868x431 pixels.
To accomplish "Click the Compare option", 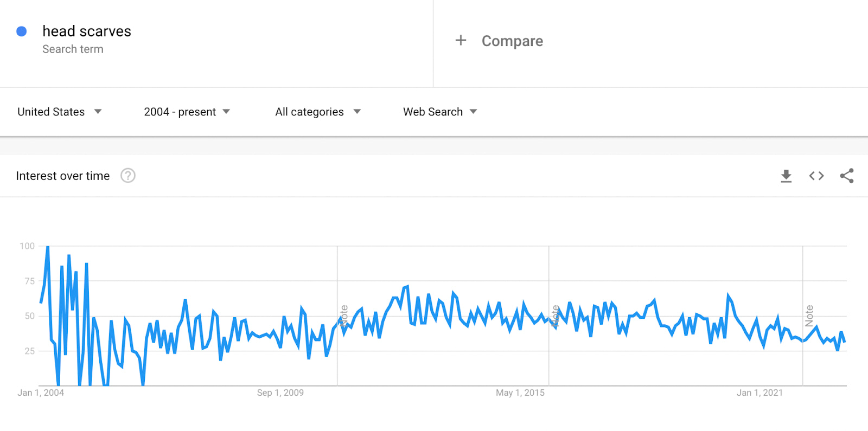I will (x=512, y=41).
